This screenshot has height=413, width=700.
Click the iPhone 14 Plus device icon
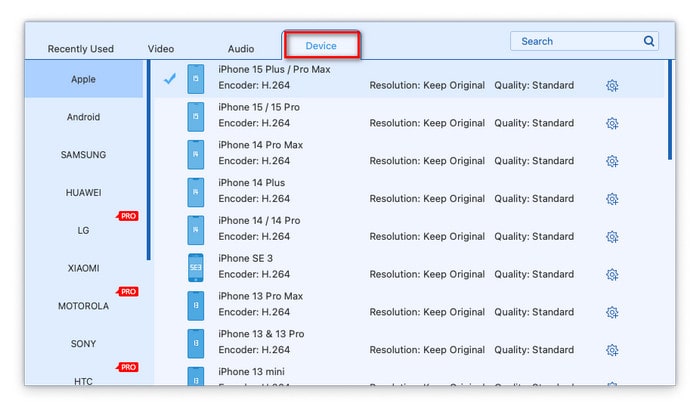point(195,192)
